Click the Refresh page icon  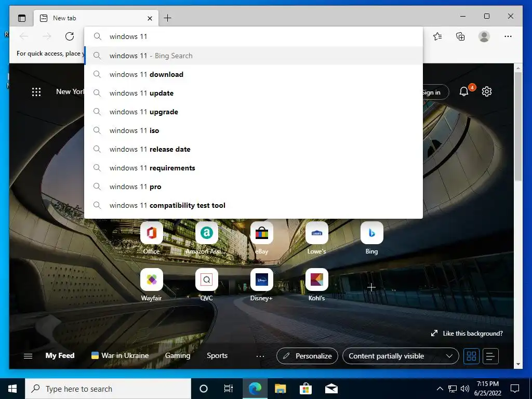[x=70, y=36]
